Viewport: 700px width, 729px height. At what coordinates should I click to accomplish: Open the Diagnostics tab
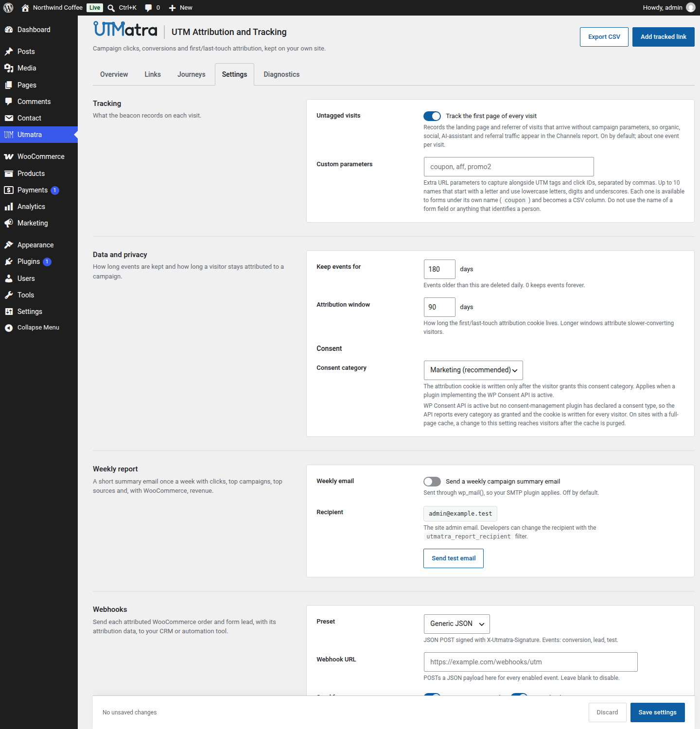tap(282, 74)
